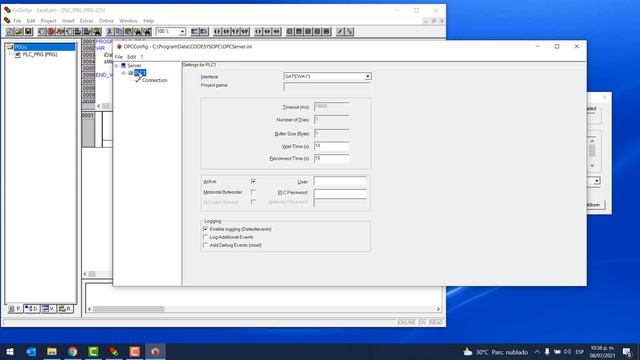Open the CoDeSys Extras menu
Screen dimensions: 640x360
pos(87,21)
